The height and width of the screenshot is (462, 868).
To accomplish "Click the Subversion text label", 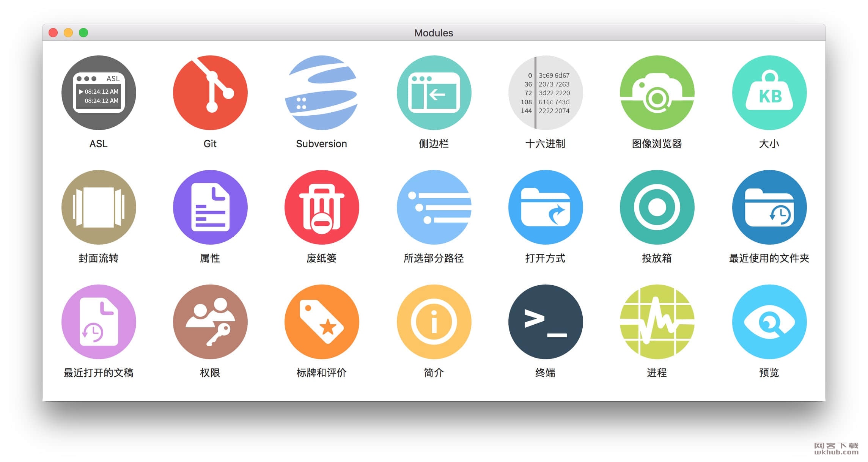I will pos(322,144).
